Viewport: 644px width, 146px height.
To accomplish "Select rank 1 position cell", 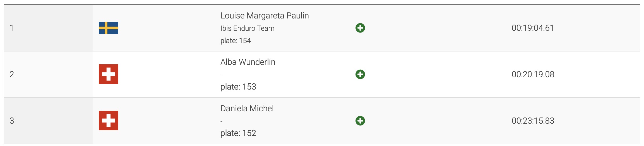I will click(x=49, y=28).
